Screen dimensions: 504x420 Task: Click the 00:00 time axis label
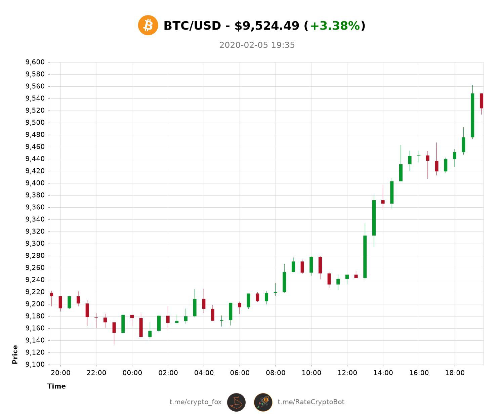pyautogui.click(x=132, y=373)
